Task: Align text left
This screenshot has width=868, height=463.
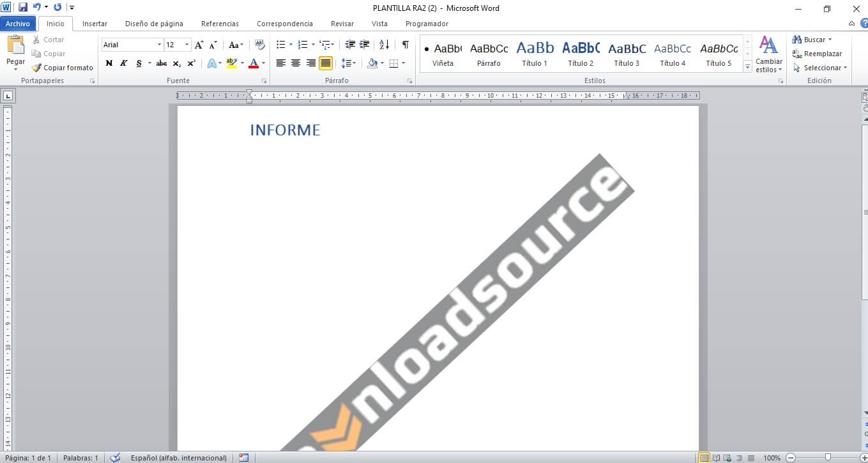Action: (280, 63)
